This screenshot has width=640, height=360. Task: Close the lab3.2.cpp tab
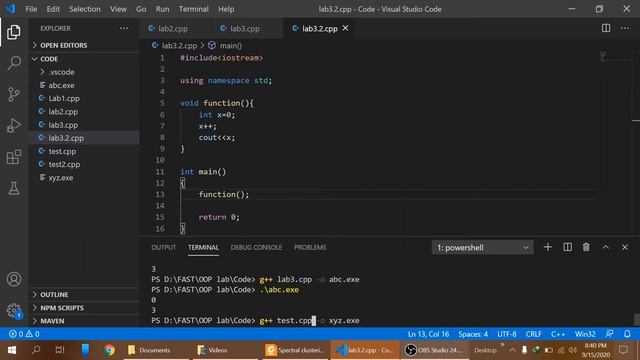point(345,28)
